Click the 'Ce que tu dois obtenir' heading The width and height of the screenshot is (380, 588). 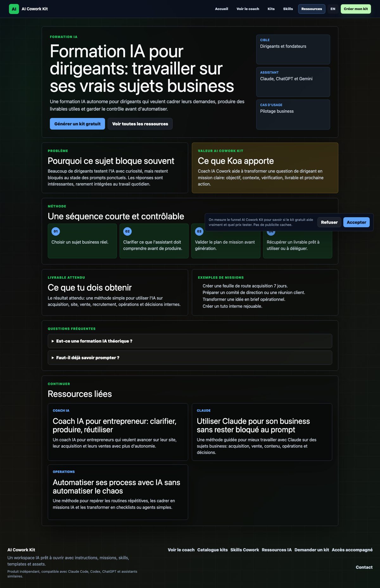coord(90,288)
